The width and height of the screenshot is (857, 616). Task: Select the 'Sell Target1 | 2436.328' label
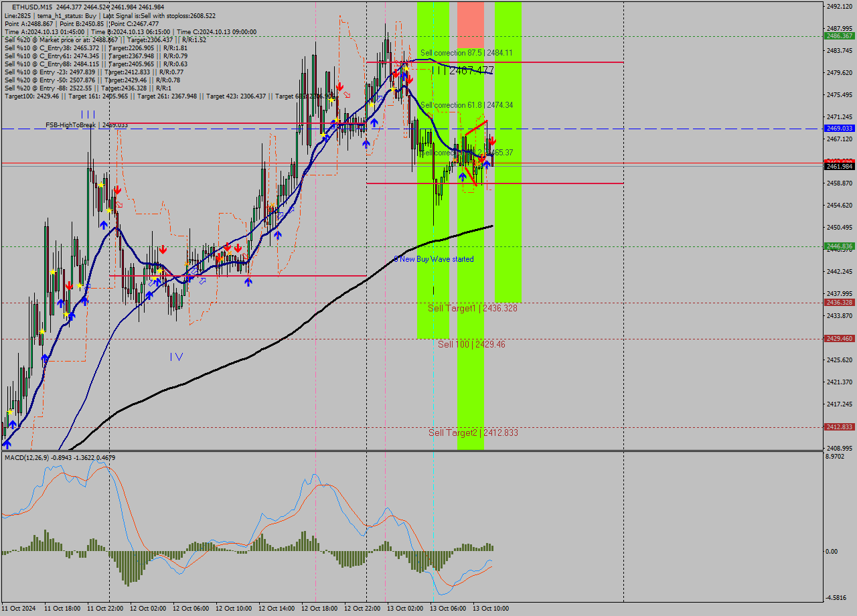[x=473, y=308]
